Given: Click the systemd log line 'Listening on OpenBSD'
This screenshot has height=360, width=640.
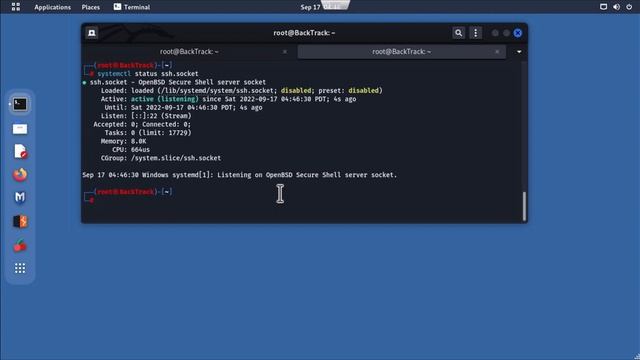Looking at the screenshot, I should click(240, 175).
